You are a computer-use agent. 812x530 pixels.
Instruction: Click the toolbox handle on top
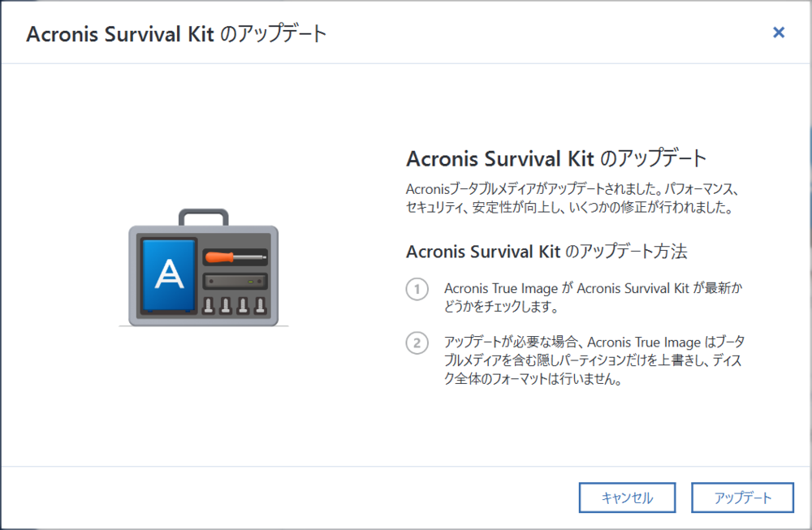click(x=204, y=217)
